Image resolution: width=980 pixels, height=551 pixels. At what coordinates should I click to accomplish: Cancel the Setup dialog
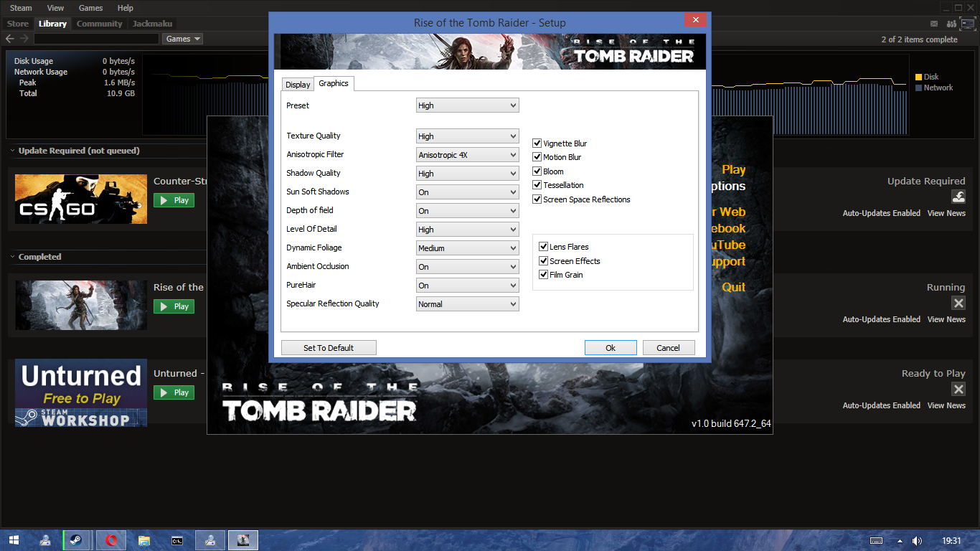pos(668,348)
